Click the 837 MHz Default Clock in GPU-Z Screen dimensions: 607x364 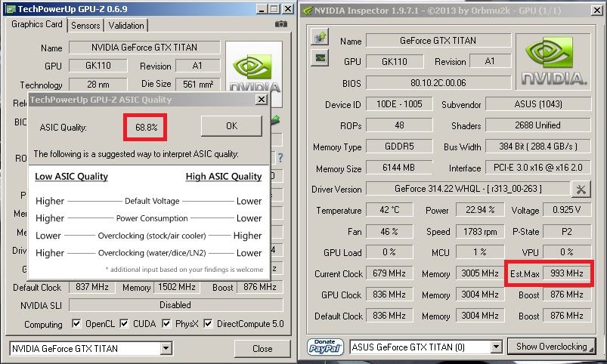[92, 287]
